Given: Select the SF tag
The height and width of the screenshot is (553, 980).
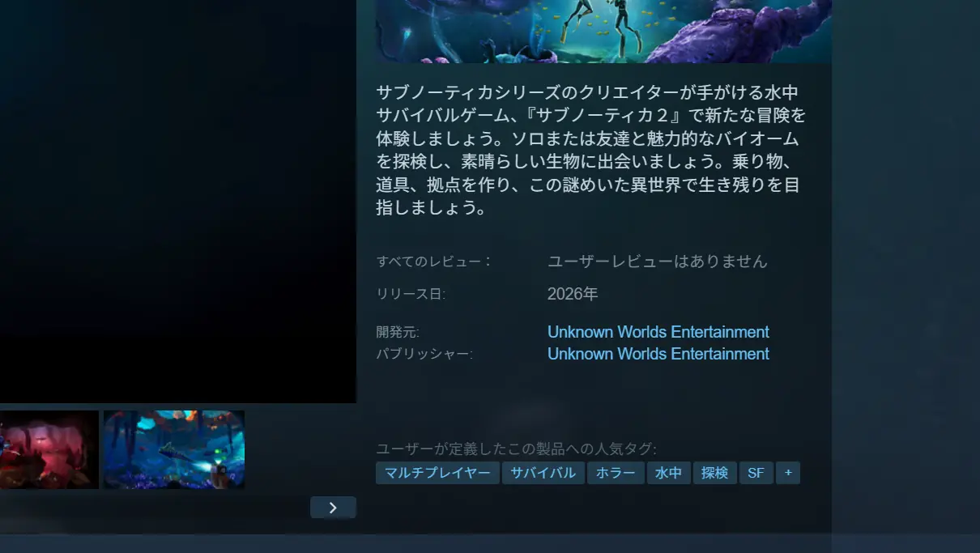Looking at the screenshot, I should click(x=756, y=473).
